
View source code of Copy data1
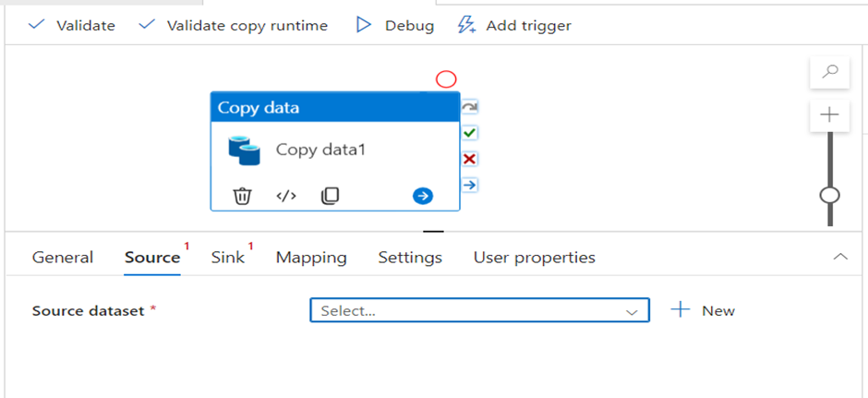pyautogui.click(x=286, y=196)
